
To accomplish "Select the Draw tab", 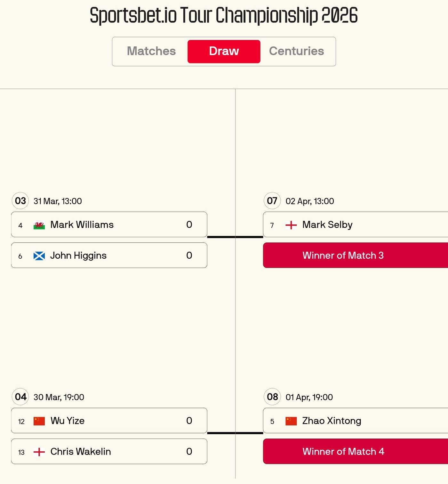I will (x=224, y=51).
